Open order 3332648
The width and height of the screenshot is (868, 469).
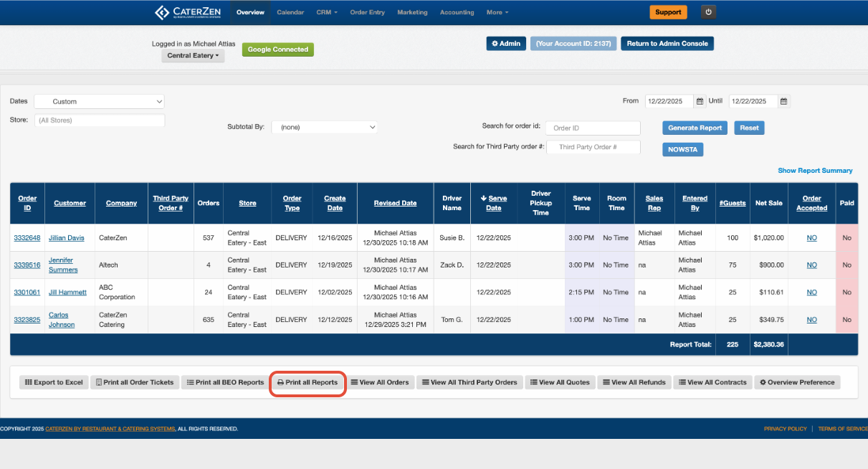[27, 237]
